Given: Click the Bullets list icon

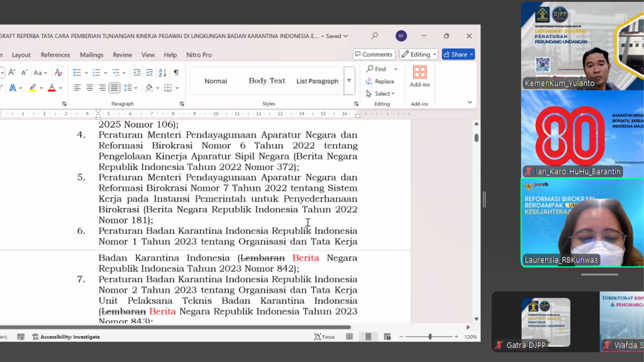Looking at the screenshot, I should click(77, 72).
